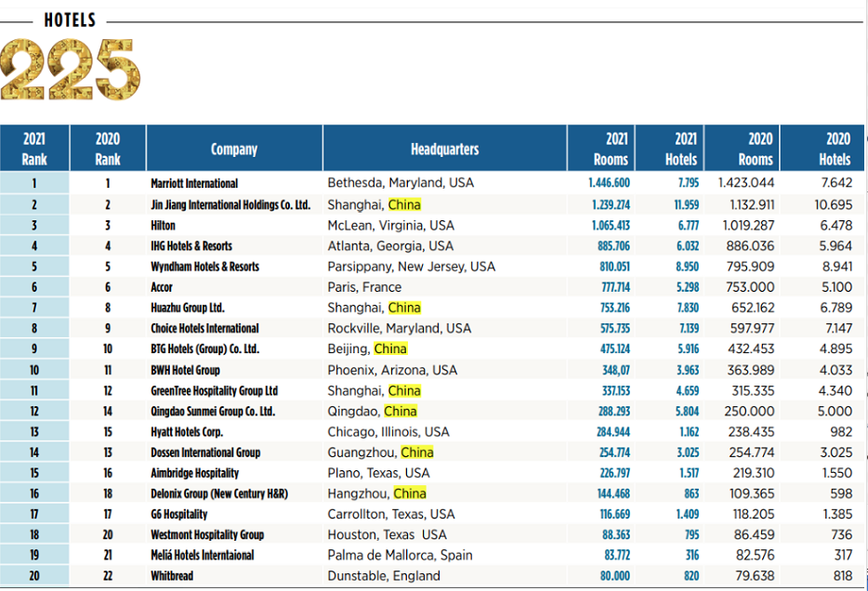Select Qingdao Sunmei Group Co. Ltd.
Viewport: 868px width, 591px height.
213,411
